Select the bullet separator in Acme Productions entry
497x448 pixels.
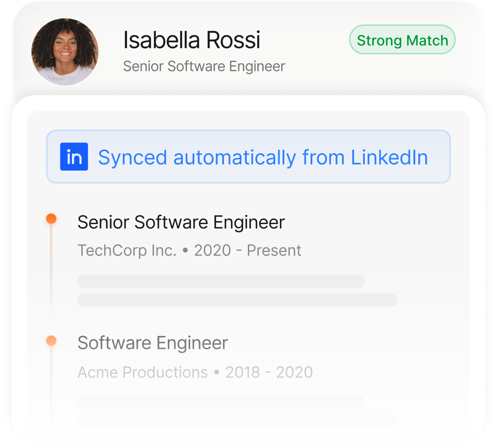216,372
